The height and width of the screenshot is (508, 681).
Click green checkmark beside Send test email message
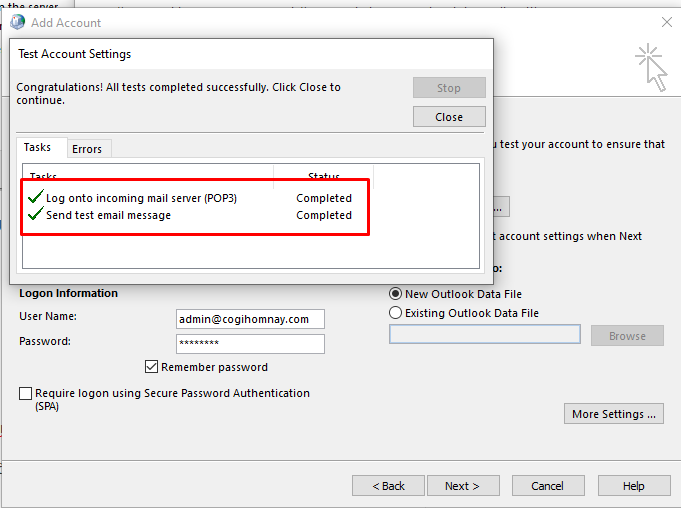point(36,215)
